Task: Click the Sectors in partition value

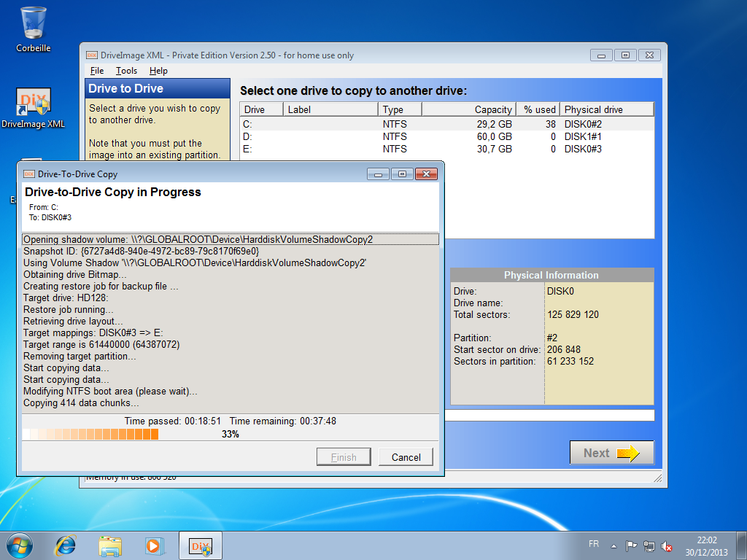Action: coord(570,361)
